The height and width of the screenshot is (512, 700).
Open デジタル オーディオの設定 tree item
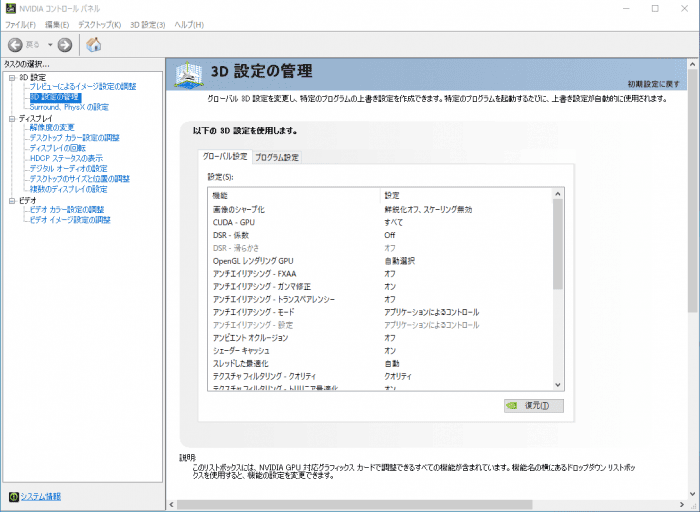point(68,169)
